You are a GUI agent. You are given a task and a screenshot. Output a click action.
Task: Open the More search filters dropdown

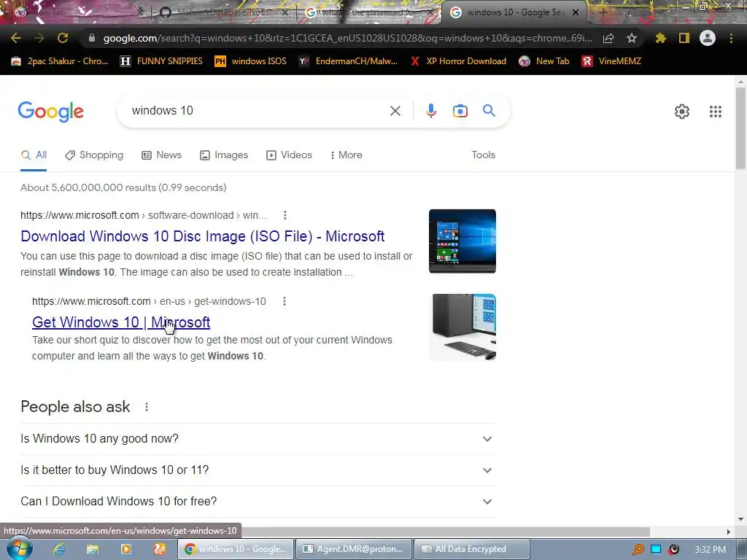point(346,155)
